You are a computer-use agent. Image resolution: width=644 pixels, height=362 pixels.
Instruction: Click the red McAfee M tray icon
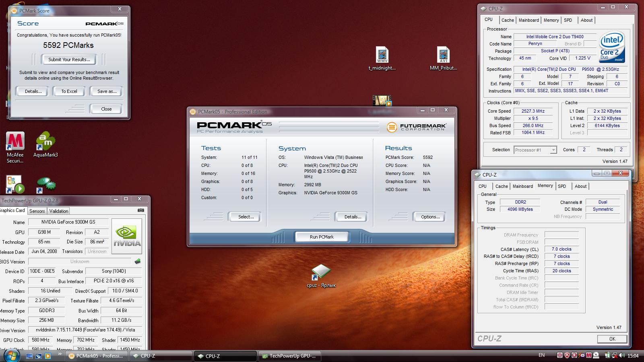tap(589, 355)
